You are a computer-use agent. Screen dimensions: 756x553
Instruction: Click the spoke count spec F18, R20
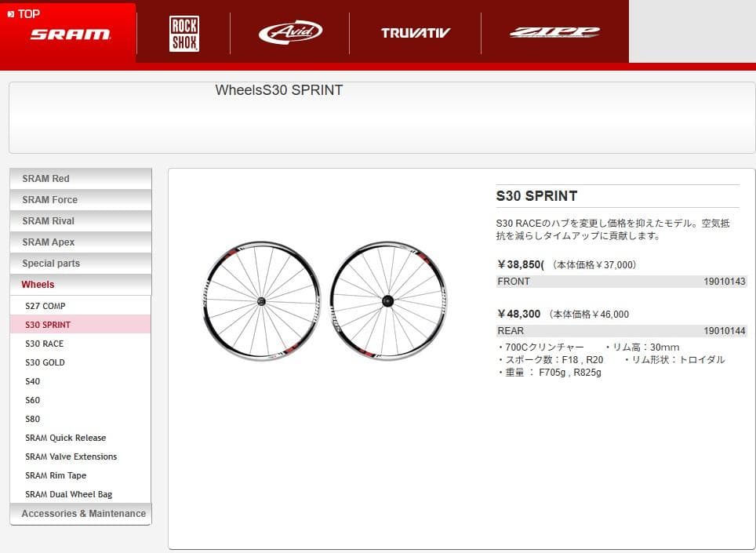(x=550, y=360)
